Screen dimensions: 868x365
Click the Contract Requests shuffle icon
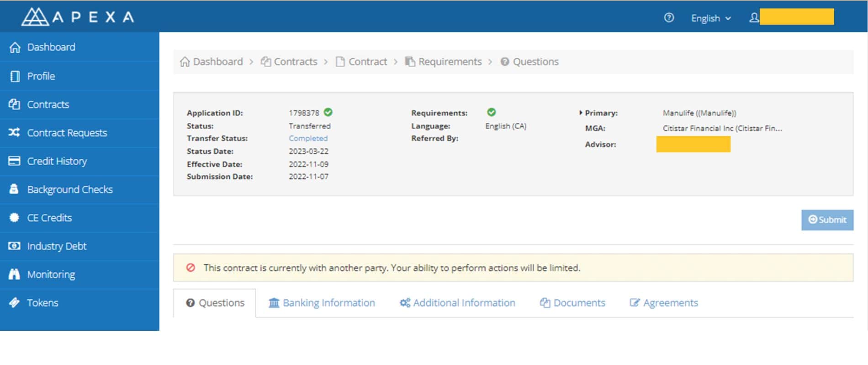[x=14, y=132]
